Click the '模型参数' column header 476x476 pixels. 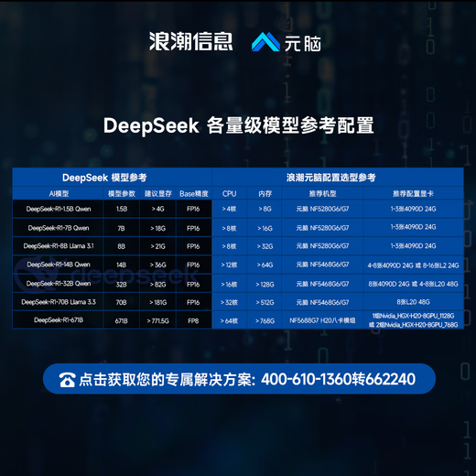point(122,194)
